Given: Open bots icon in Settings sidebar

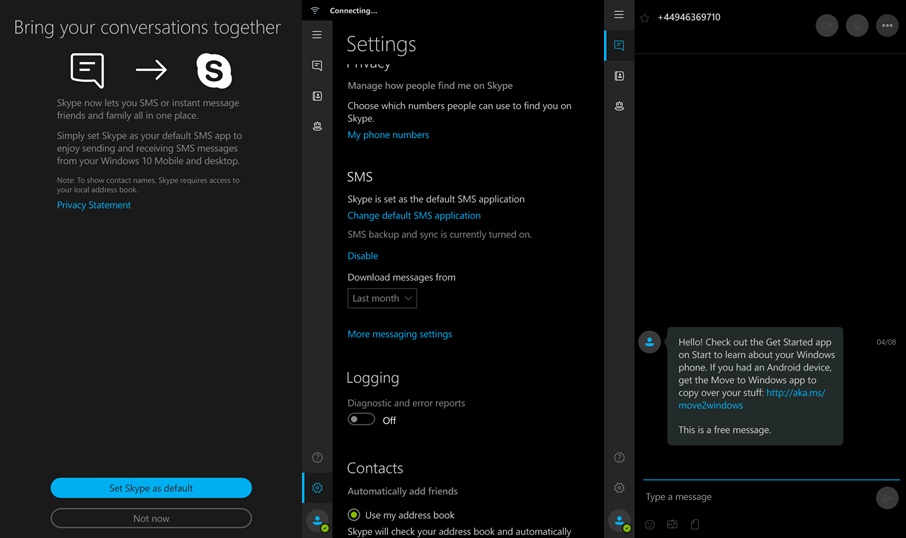Looking at the screenshot, I should pos(317,126).
